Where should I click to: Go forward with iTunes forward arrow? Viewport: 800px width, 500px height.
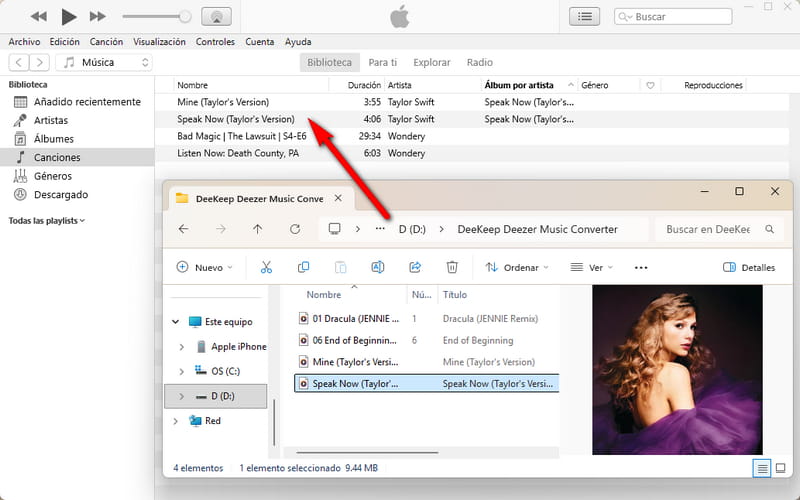[x=39, y=62]
